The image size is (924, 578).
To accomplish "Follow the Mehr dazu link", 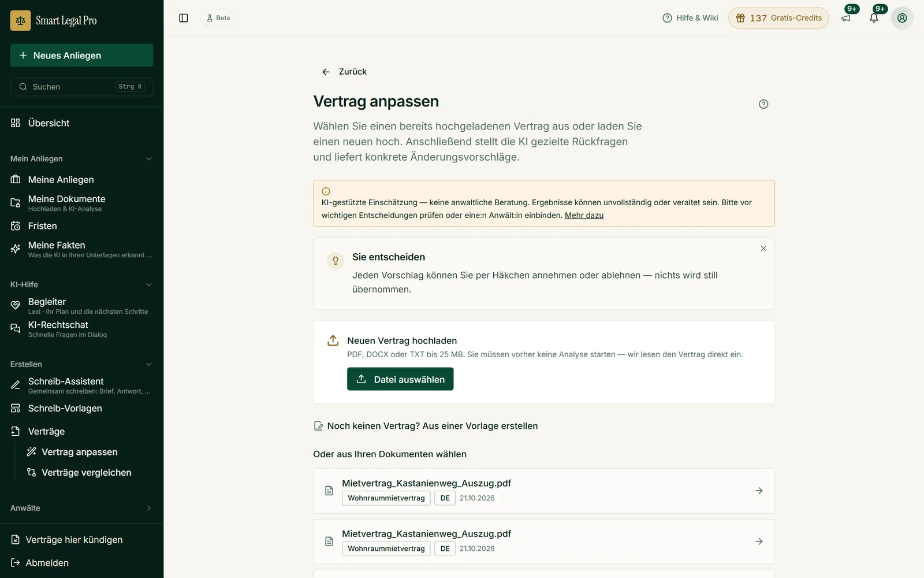I will tap(584, 215).
